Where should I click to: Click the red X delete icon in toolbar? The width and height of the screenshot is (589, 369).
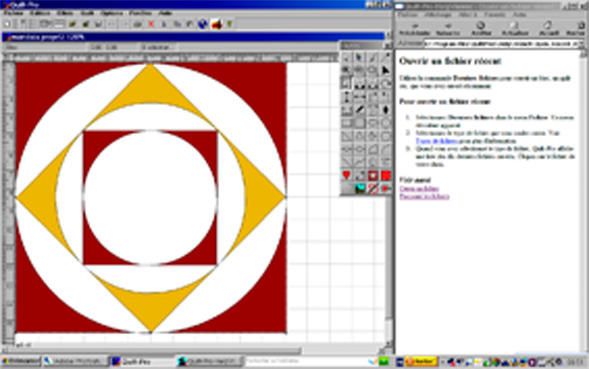point(151,24)
